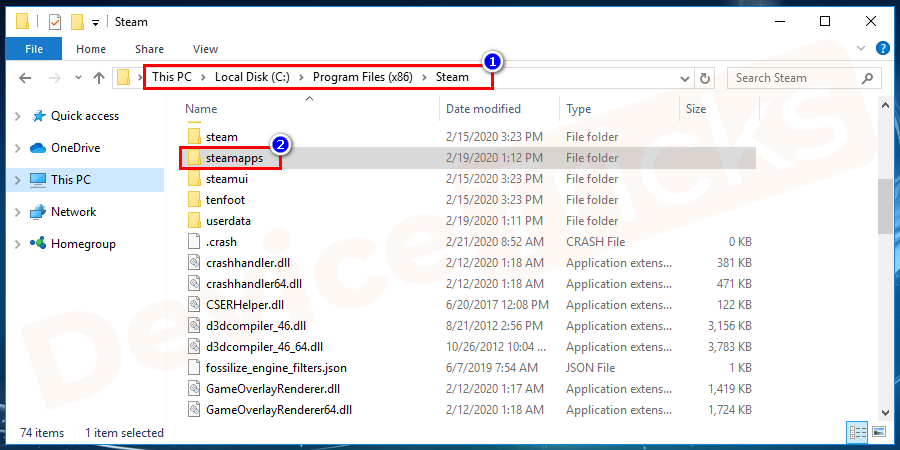This screenshot has height=450, width=900.
Task: Click the Refresh button in address bar
Action: pos(705,78)
